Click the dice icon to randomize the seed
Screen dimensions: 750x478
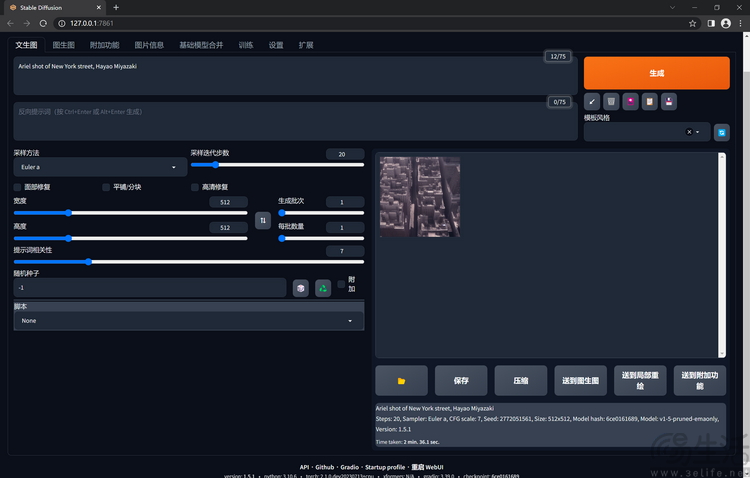[x=300, y=288]
